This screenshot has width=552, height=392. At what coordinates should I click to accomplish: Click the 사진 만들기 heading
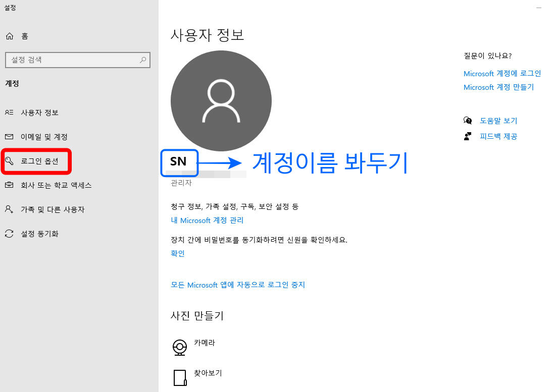(197, 315)
